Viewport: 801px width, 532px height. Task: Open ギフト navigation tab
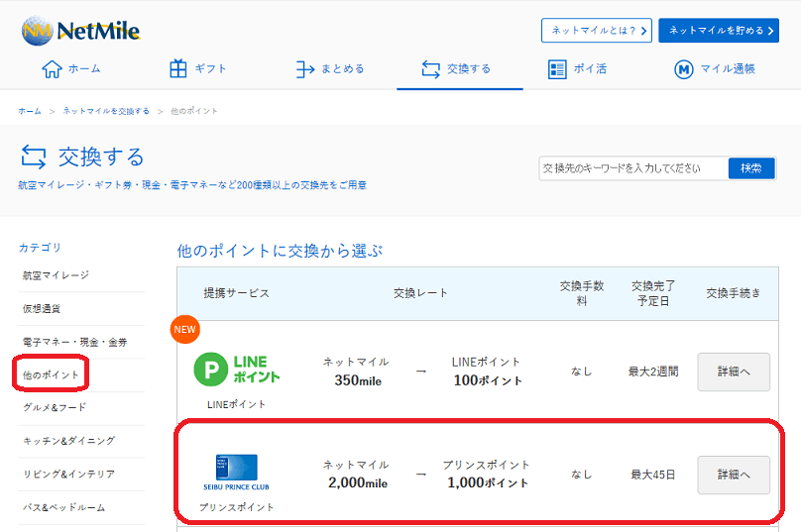pyautogui.click(x=198, y=69)
